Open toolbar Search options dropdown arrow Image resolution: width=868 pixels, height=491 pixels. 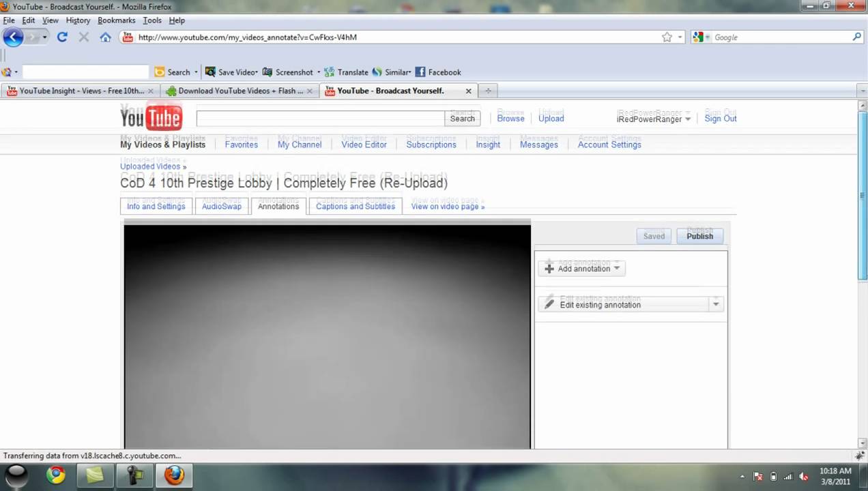tap(196, 72)
